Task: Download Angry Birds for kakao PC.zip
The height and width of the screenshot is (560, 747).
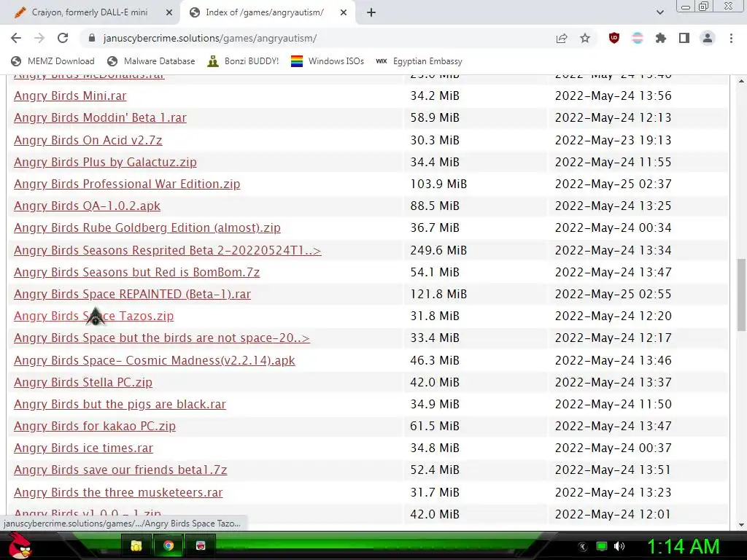Action: point(95,426)
